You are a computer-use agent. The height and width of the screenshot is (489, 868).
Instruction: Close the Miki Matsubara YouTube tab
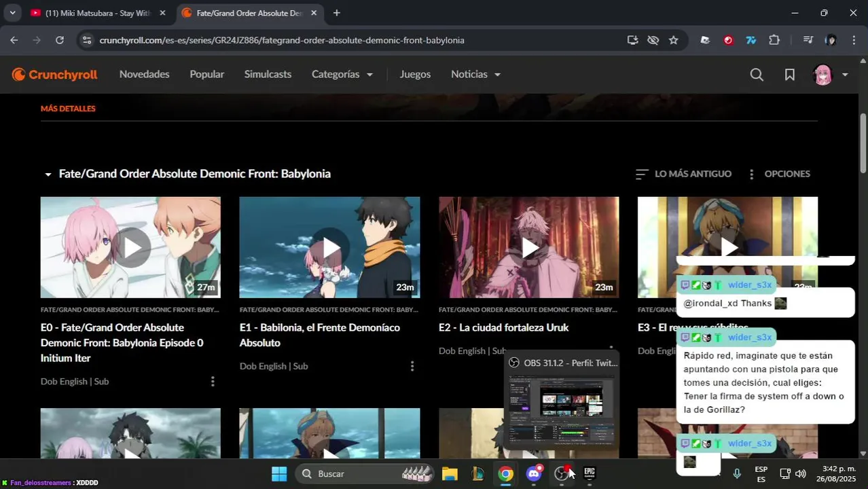click(x=162, y=13)
